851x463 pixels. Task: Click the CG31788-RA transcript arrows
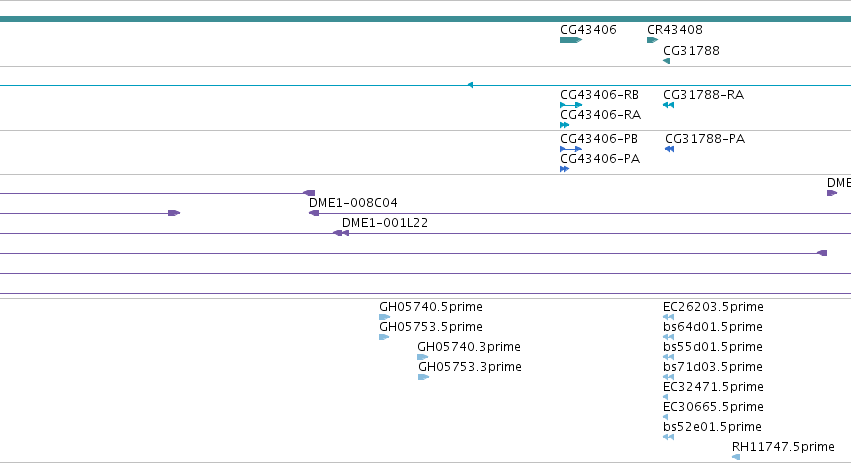point(669,105)
